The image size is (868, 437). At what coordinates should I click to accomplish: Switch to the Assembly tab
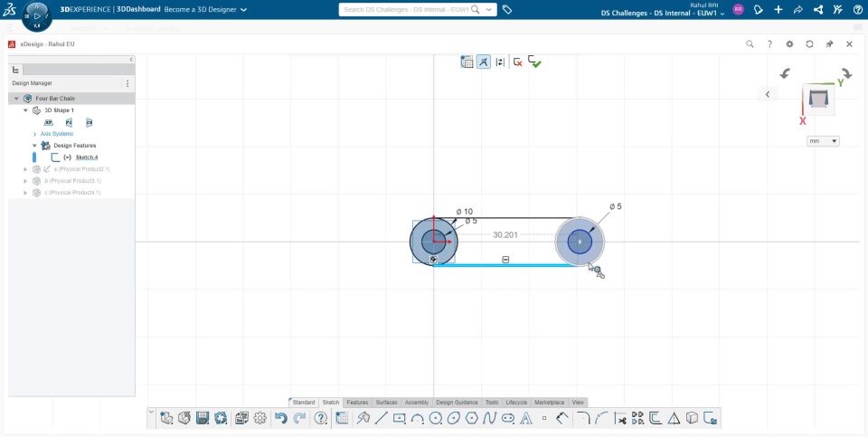[x=417, y=402]
